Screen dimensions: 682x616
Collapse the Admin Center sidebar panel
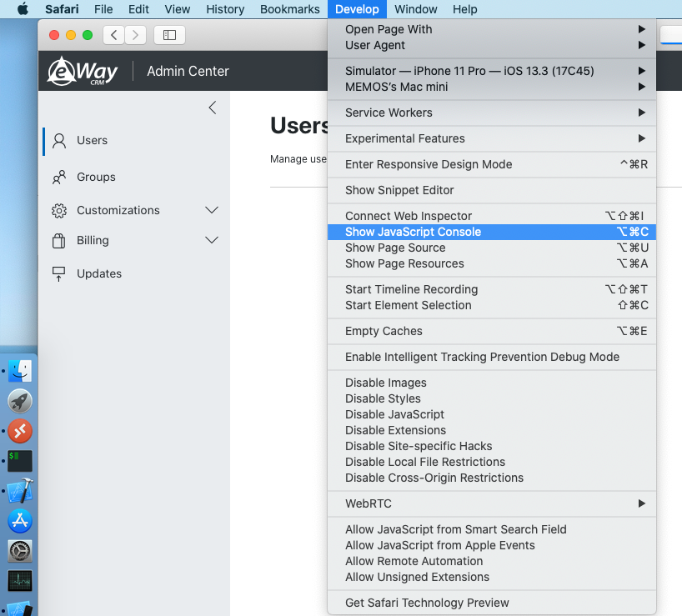pos(213,108)
